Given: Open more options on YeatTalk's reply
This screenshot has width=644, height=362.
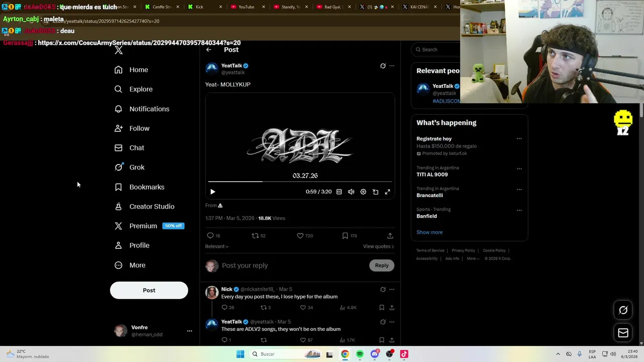Looking at the screenshot, I should (x=392, y=322).
